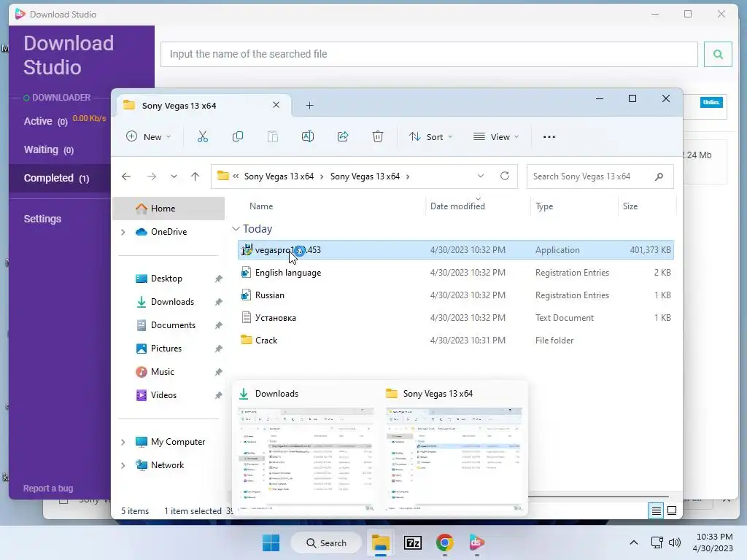
Task: Click the Downloads window preview thumbnail
Action: point(306,459)
